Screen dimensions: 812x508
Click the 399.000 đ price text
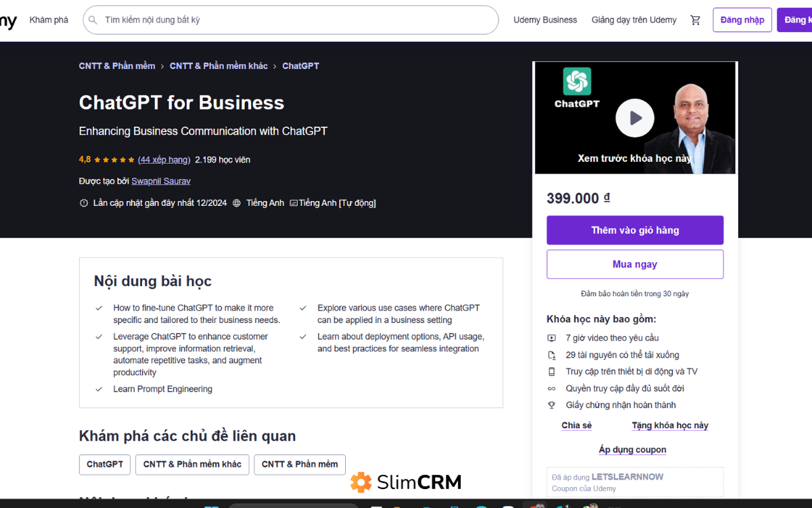click(579, 198)
